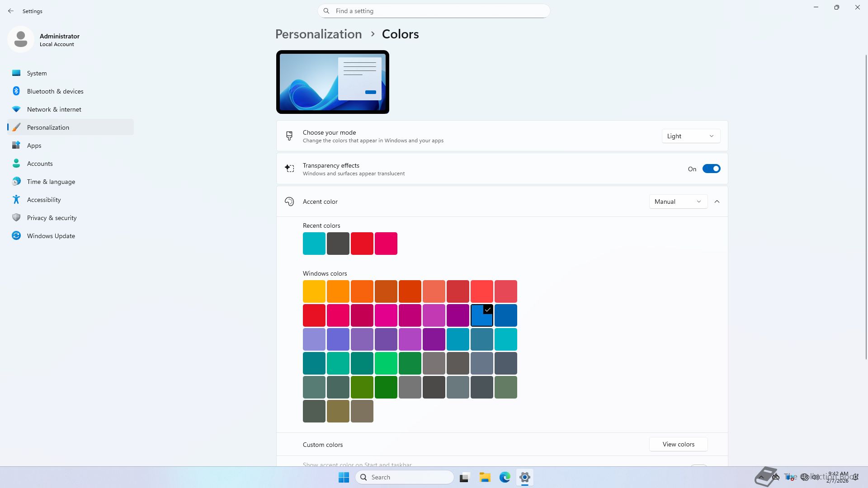The height and width of the screenshot is (488, 868).
Task: Click the Administrator profile avatar
Action: coord(21,40)
